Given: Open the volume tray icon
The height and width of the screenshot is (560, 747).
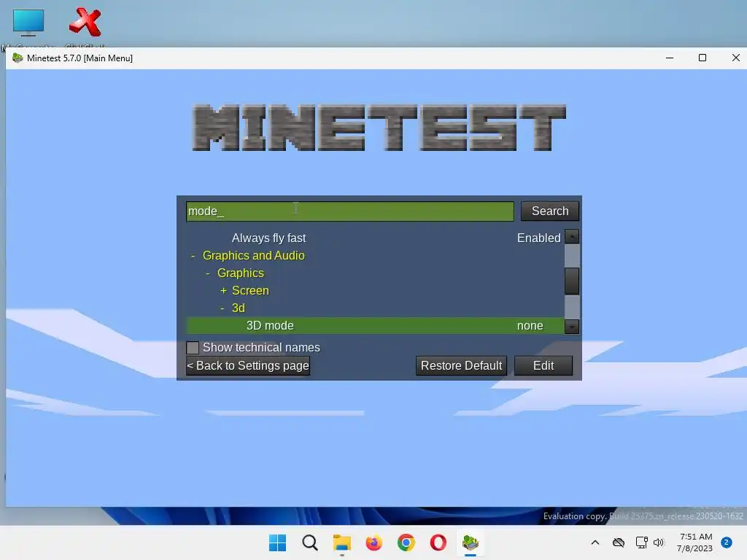Looking at the screenshot, I should click(x=659, y=542).
